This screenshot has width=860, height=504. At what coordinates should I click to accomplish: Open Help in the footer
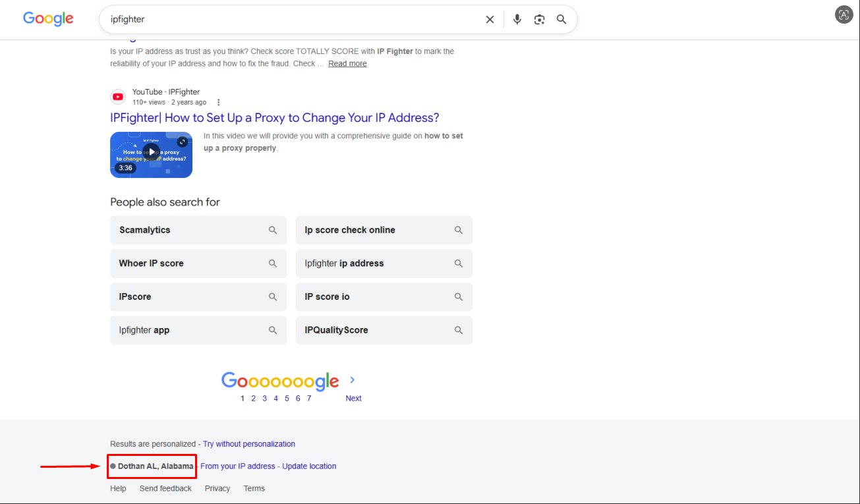click(x=118, y=489)
